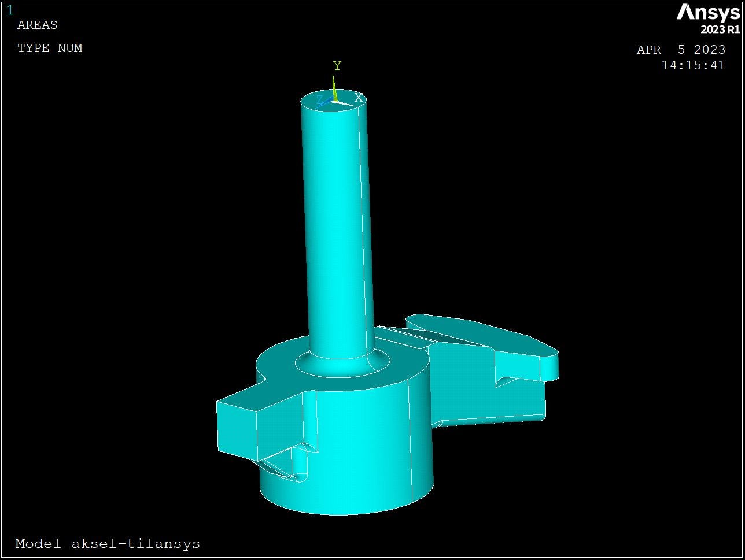Click the "APR 5 2023" date

click(x=681, y=50)
